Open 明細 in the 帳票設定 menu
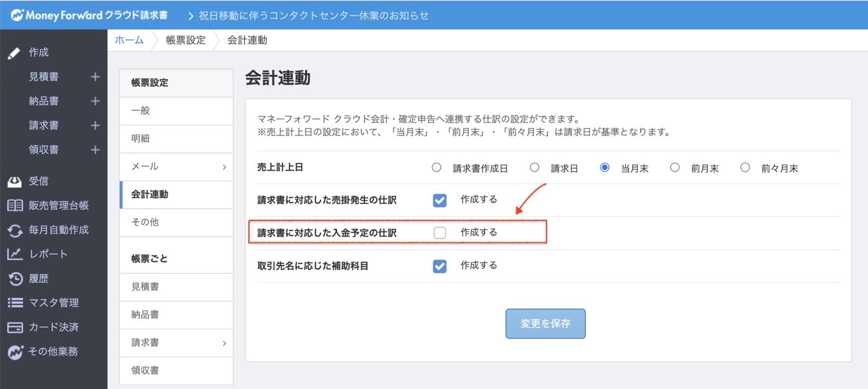The width and height of the screenshot is (868, 389). tap(176, 139)
